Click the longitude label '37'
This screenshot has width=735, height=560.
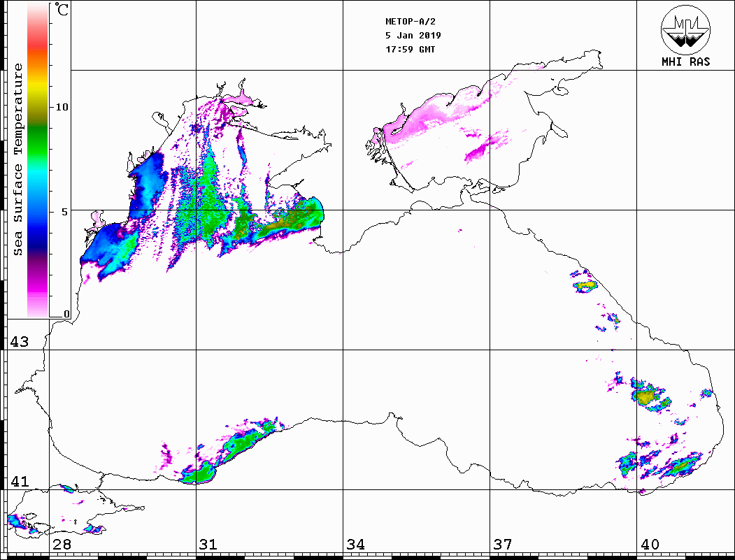(x=503, y=545)
